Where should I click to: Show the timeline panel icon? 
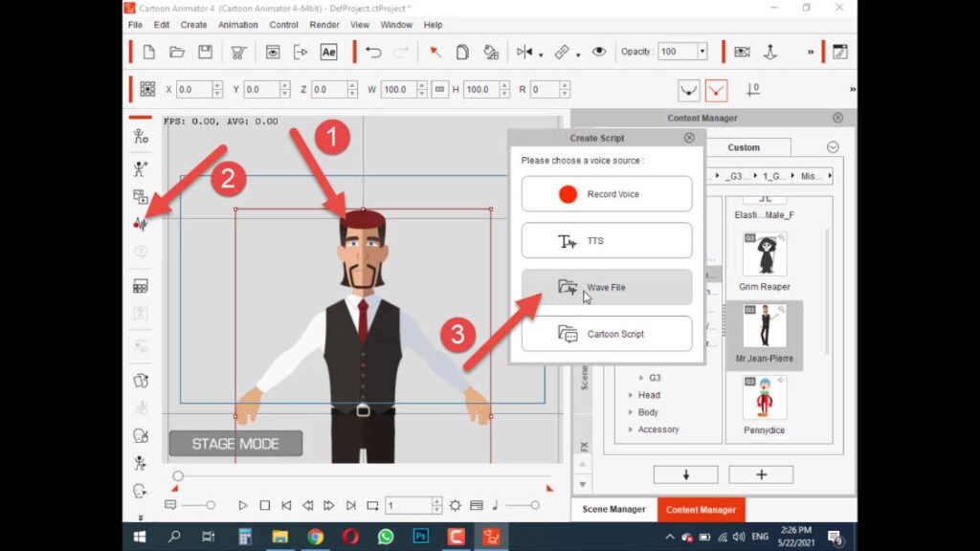click(x=477, y=505)
